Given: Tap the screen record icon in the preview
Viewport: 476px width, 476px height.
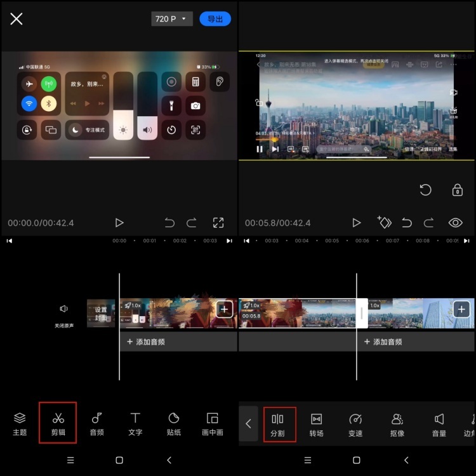Looking at the screenshot, I should (x=171, y=82).
